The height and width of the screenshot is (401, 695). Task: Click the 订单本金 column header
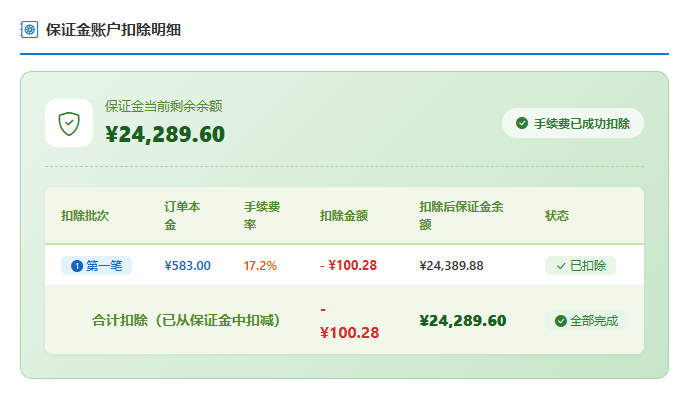(x=182, y=216)
